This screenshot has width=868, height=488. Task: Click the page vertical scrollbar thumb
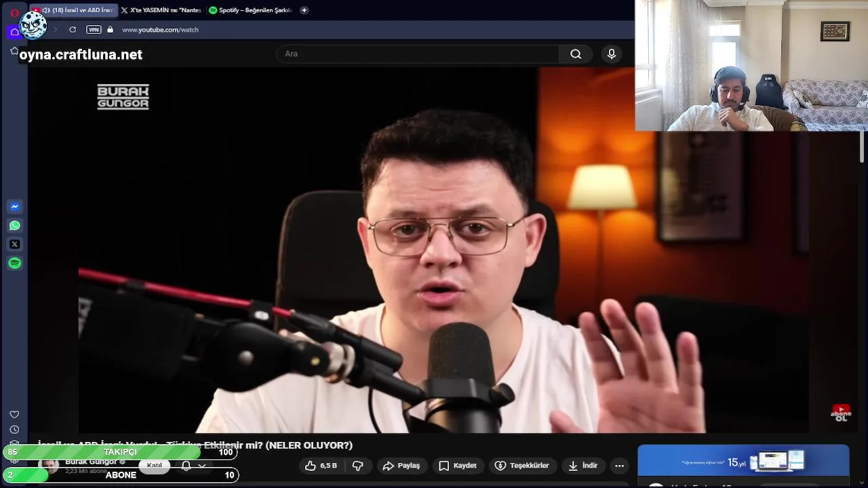pos(863,146)
